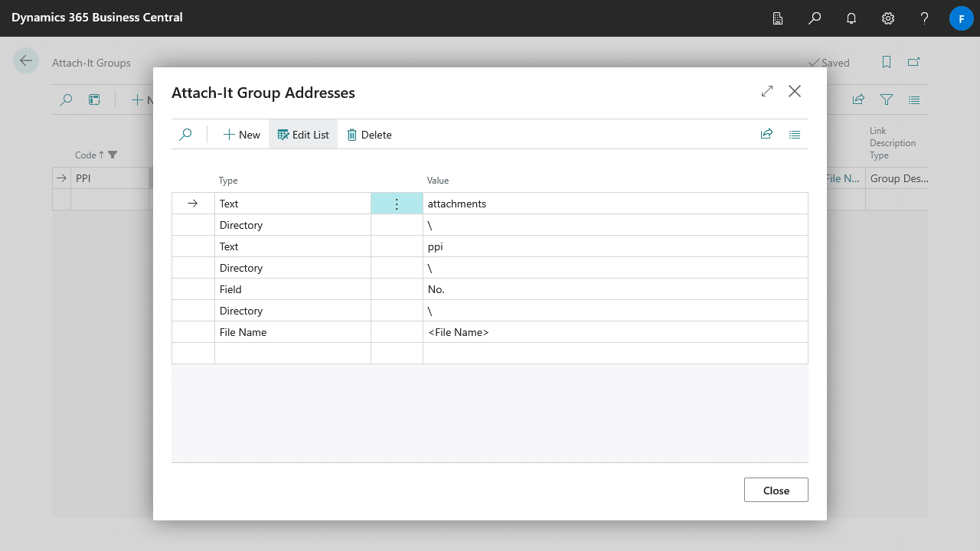Toggle Edit List mode
Image resolution: width=980 pixels, height=551 pixels.
(303, 135)
